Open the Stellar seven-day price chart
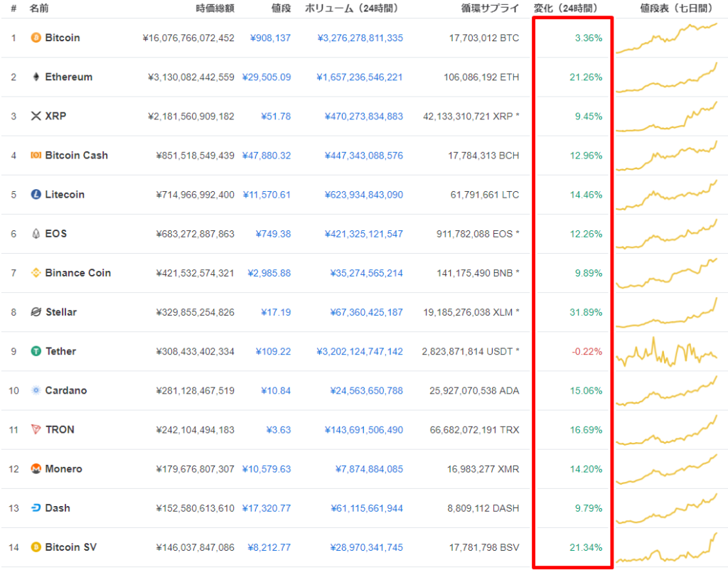This screenshot has height=570, width=728. (x=666, y=313)
